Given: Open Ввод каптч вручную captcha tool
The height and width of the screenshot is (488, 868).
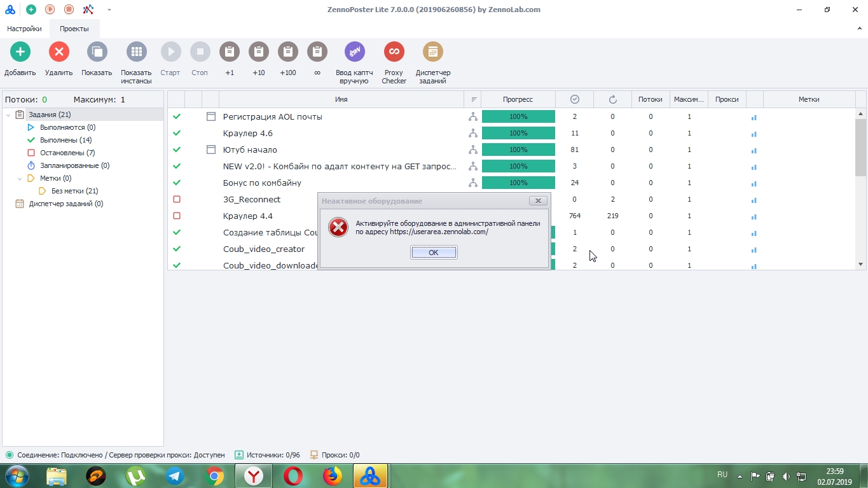Looking at the screenshot, I should click(355, 52).
